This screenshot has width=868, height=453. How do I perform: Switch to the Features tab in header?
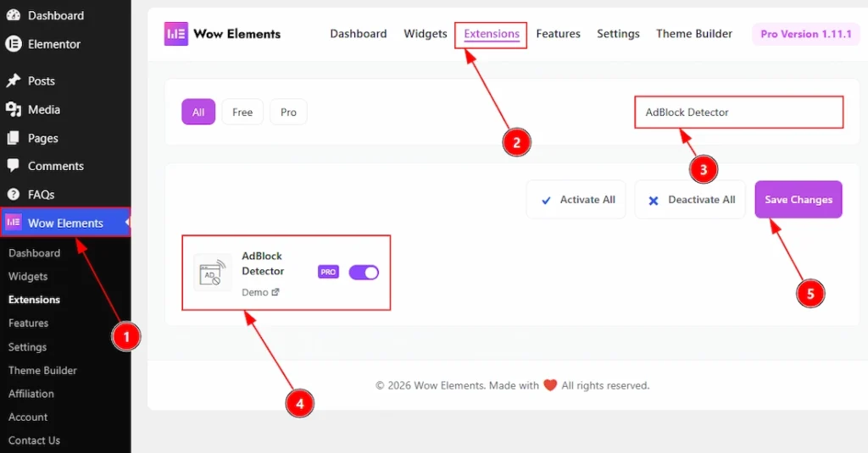click(558, 34)
